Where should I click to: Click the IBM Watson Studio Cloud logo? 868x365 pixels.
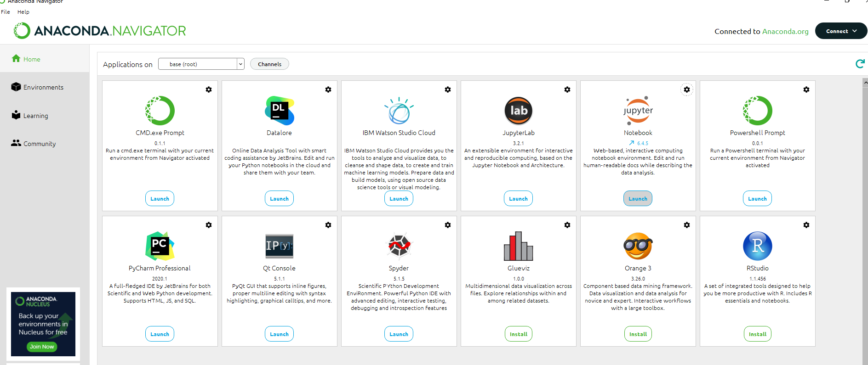pyautogui.click(x=399, y=111)
